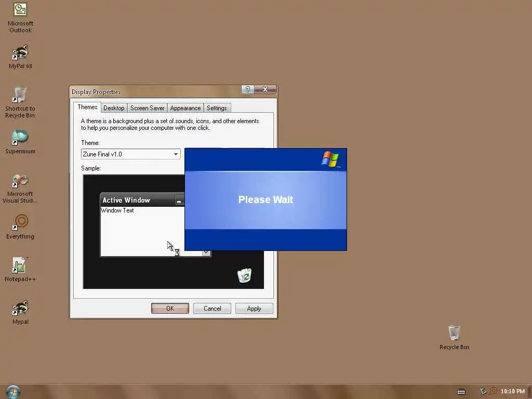Click Cancel in Display Properties

pyautogui.click(x=212, y=309)
